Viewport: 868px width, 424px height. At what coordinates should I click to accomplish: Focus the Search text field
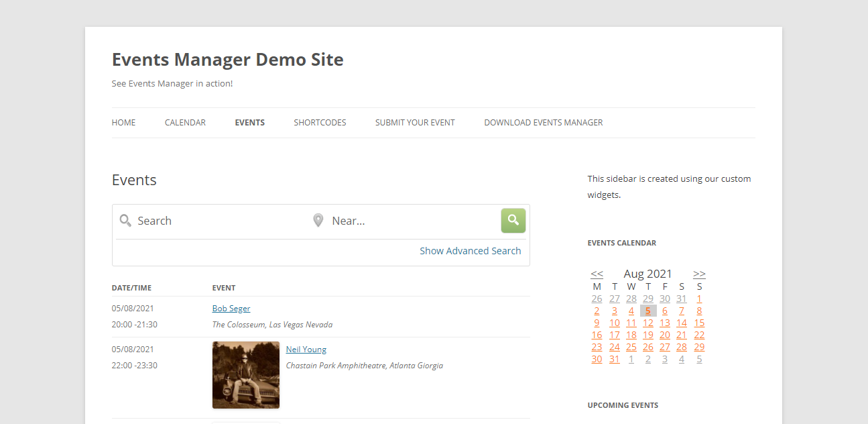[220, 221]
